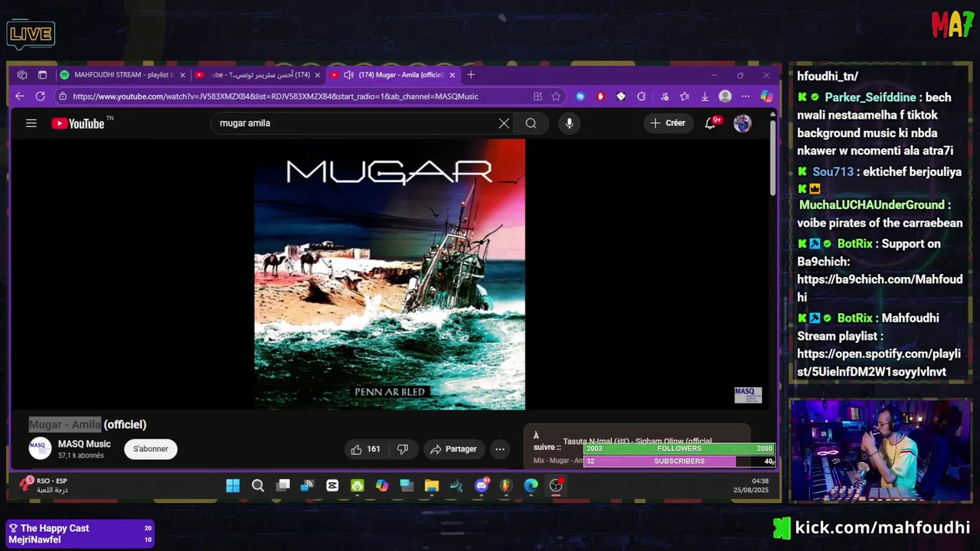Open browser settings ellipsis menu
The image size is (980, 551).
745,96
